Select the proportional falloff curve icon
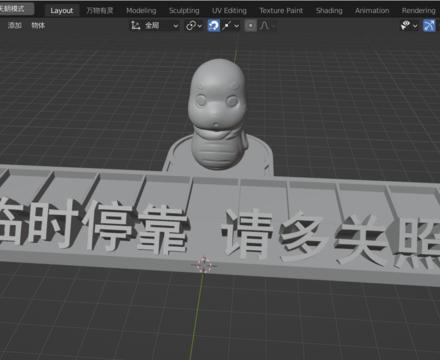440x360 pixels. tap(264, 26)
